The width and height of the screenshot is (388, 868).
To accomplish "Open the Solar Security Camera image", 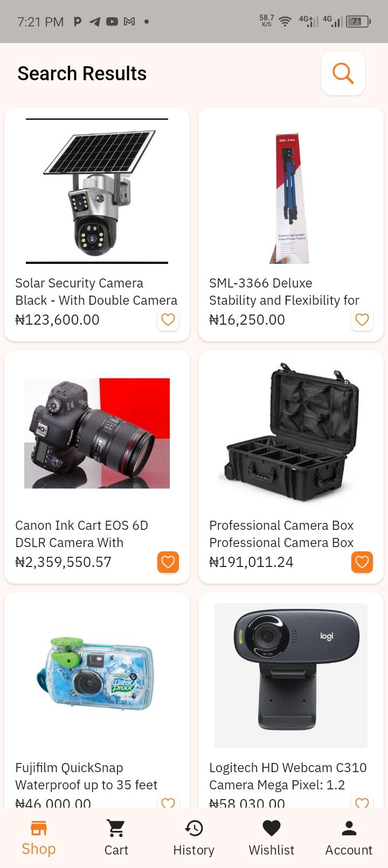I will 97,191.
